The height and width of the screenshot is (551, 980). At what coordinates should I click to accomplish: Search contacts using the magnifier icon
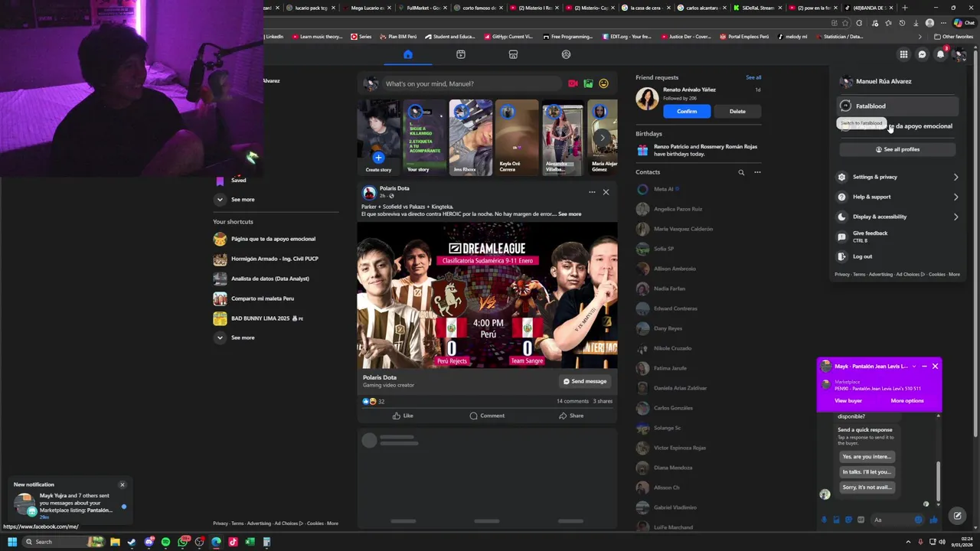pos(741,172)
